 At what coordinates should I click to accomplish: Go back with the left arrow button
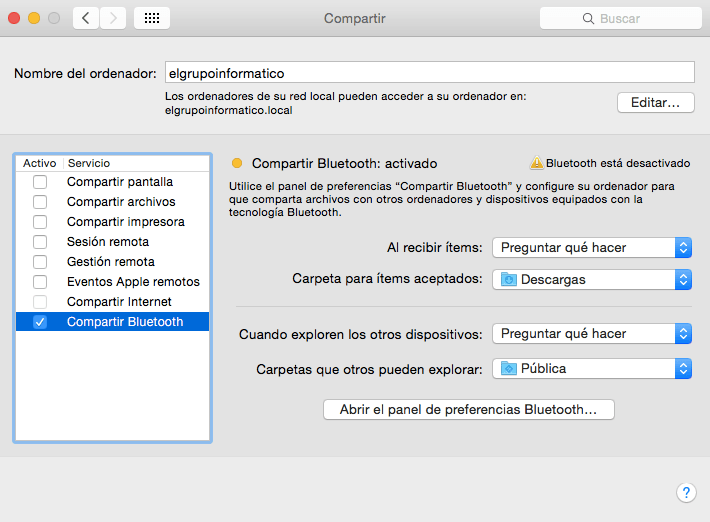click(x=86, y=18)
